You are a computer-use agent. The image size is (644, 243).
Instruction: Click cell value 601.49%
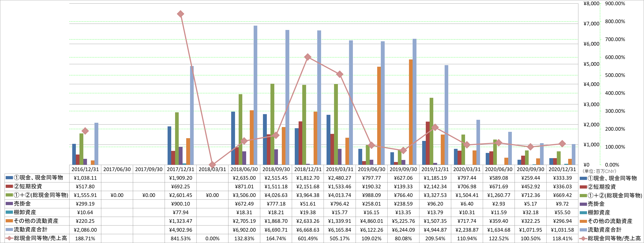308,238
